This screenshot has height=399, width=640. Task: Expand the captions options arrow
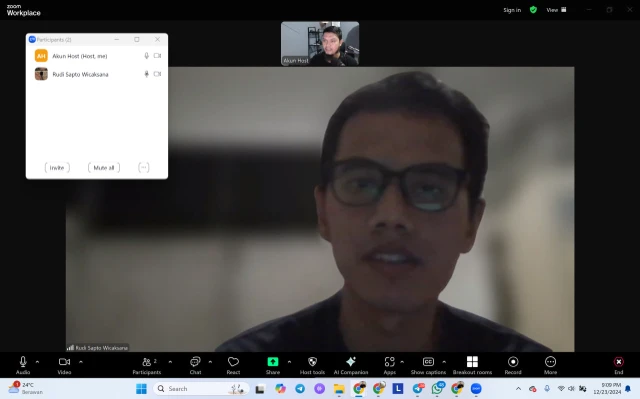pyautogui.click(x=444, y=362)
